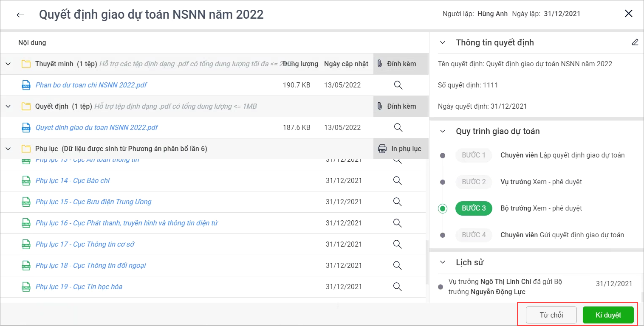Collapse the Thông tin quyết định panel

pyautogui.click(x=443, y=42)
